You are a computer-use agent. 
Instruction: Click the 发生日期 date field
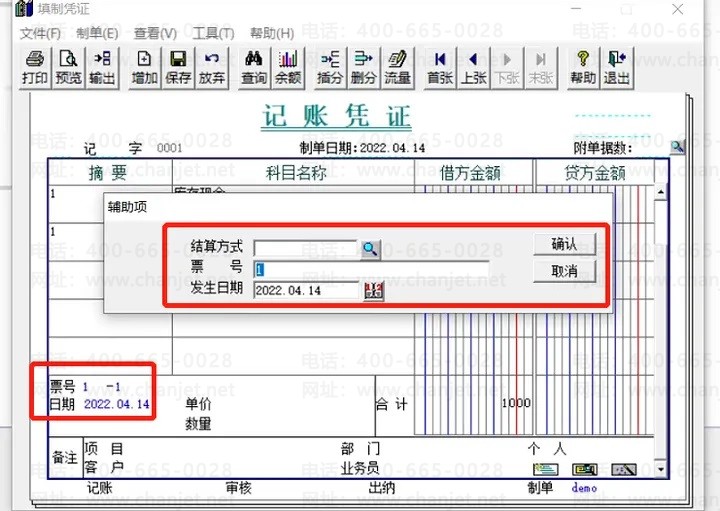306,291
